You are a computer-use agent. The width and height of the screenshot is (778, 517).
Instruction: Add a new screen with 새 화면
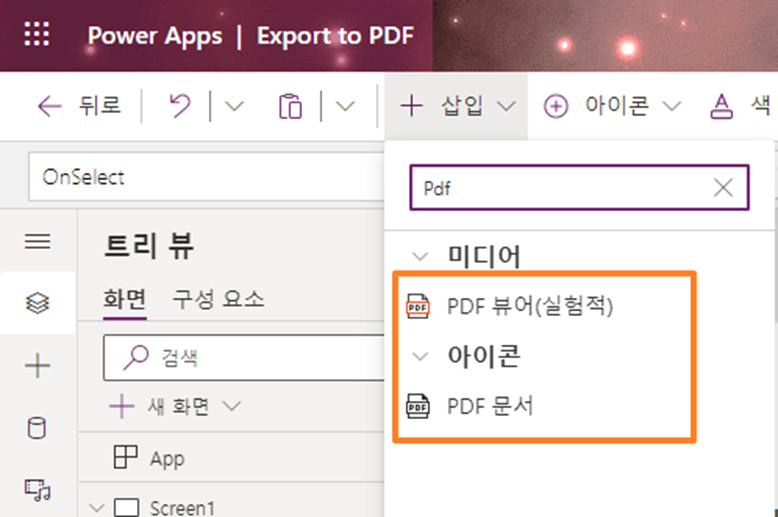point(160,407)
